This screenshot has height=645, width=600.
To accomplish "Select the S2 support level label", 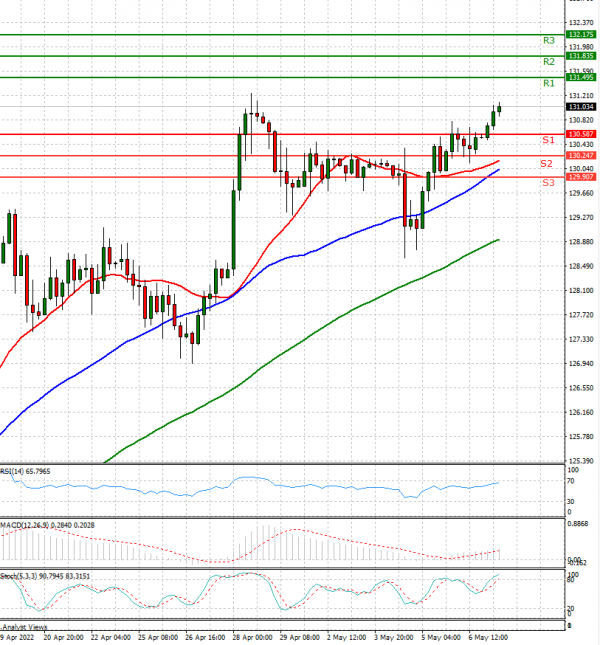I will pyautogui.click(x=548, y=163).
